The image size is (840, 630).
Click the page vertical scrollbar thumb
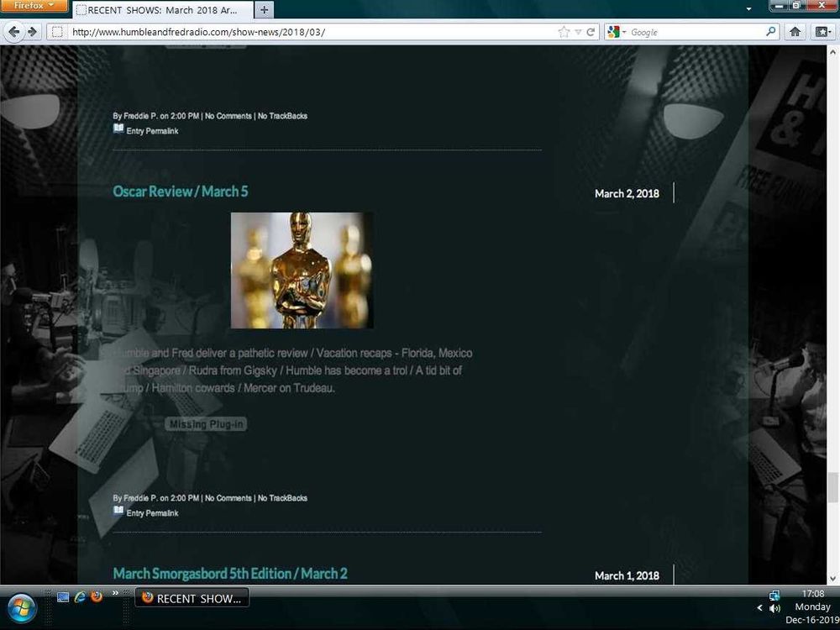pyautogui.click(x=832, y=486)
